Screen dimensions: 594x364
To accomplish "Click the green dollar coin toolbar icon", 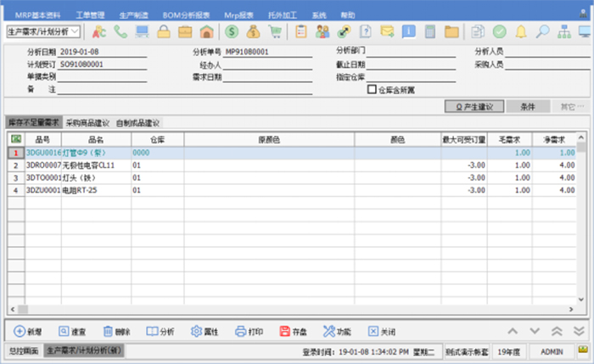I will [x=232, y=31].
